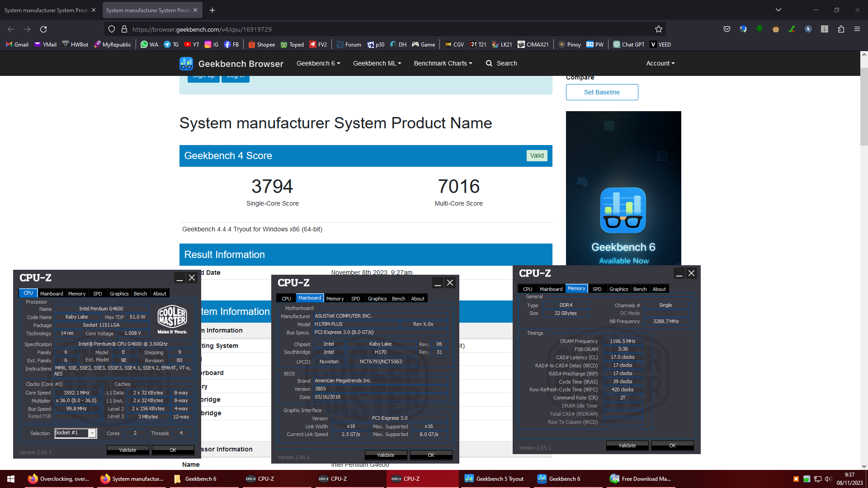
Task: Open the Socket #1 selection combo box
Action: (75, 433)
